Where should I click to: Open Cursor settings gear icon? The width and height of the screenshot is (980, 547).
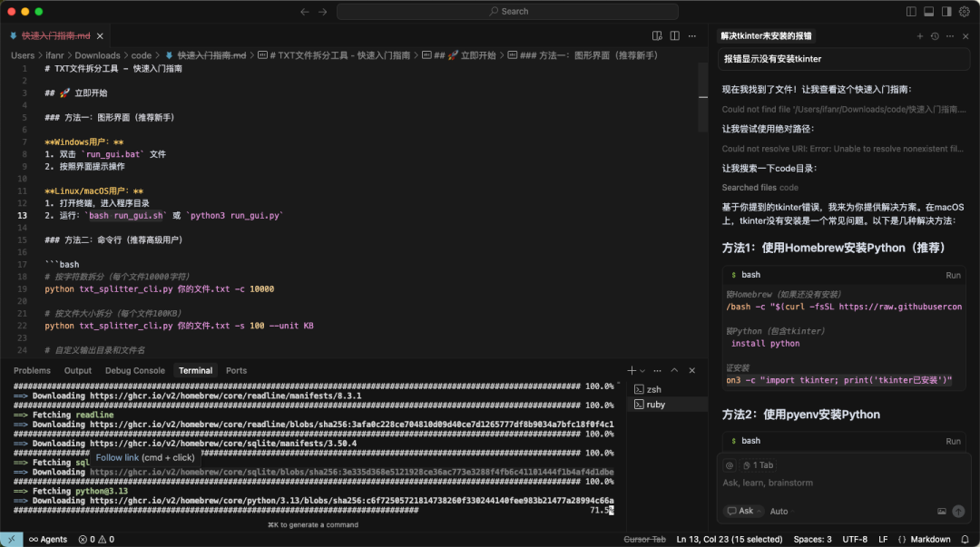point(965,11)
